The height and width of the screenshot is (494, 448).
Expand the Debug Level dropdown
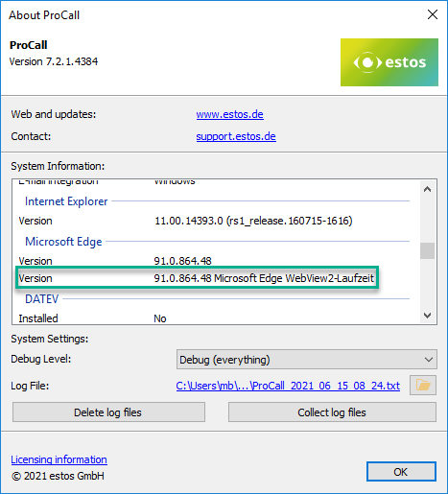pos(306,360)
